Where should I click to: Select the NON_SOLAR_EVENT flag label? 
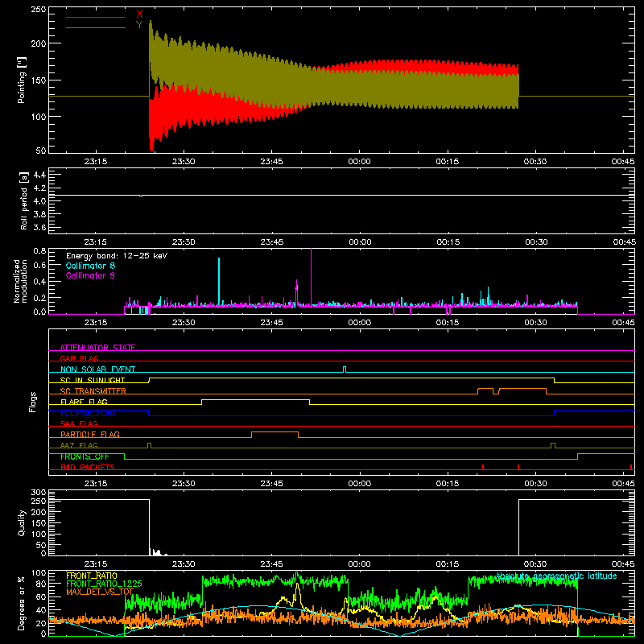tap(97, 369)
